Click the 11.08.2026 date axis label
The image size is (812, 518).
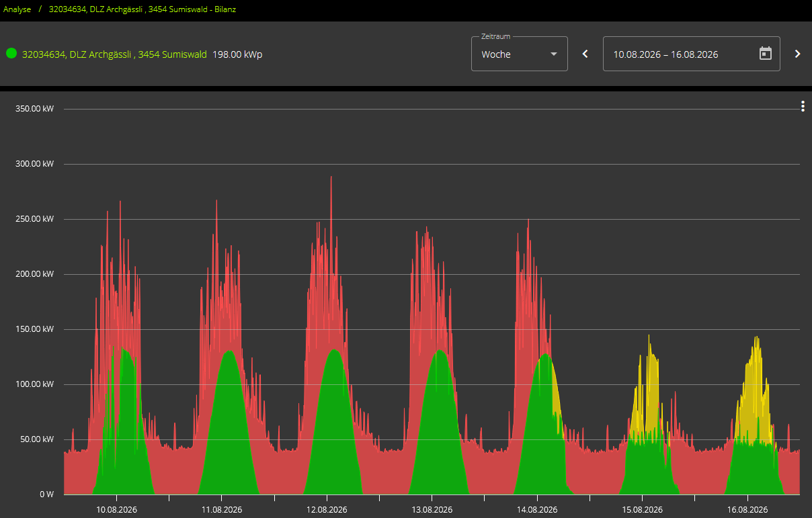point(222,509)
